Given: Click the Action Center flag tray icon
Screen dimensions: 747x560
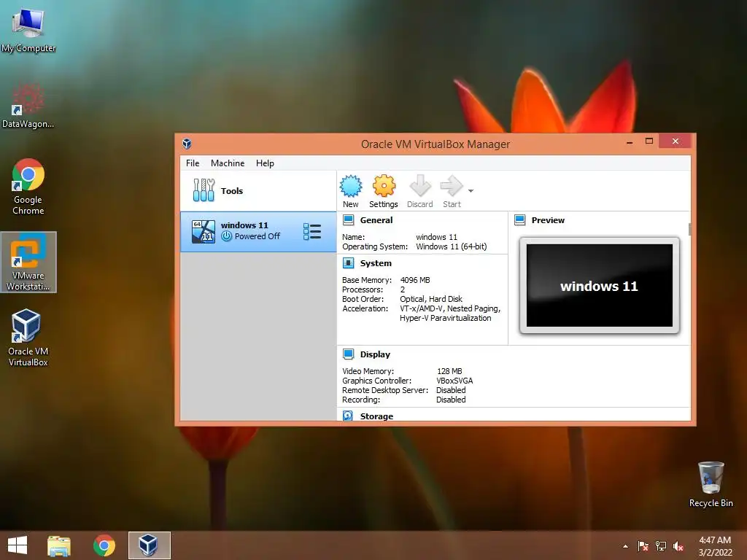Looking at the screenshot, I should click(643, 546).
